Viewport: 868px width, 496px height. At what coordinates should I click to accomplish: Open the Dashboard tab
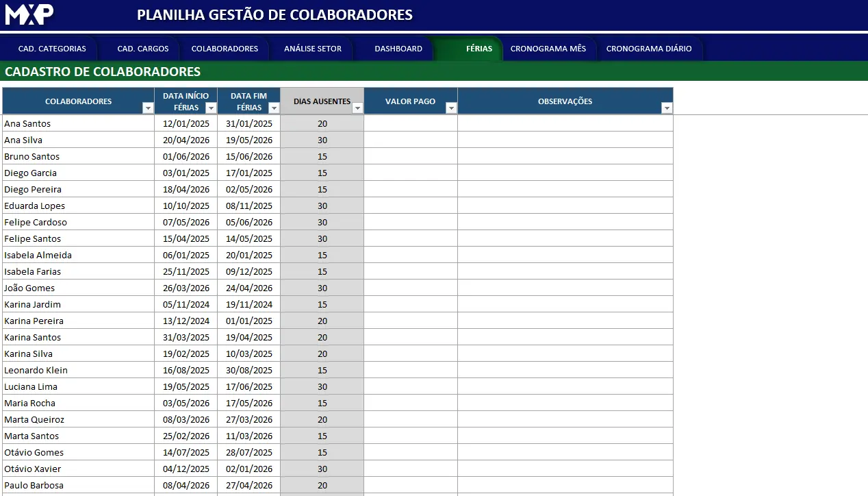tap(398, 49)
